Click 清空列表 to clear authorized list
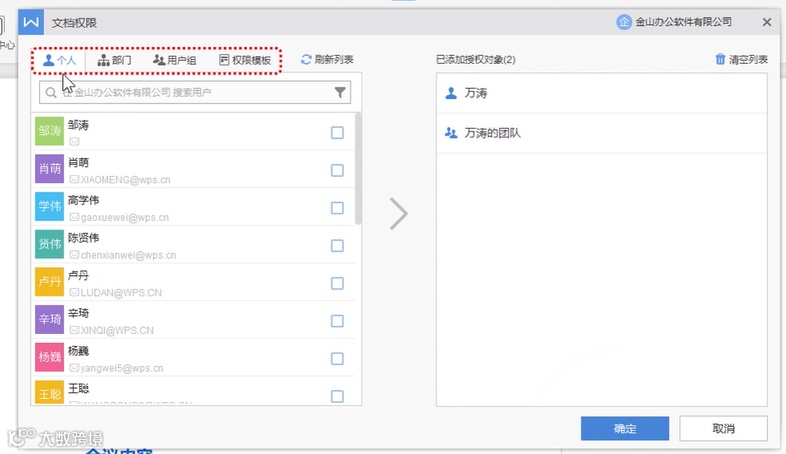This screenshot has height=454, width=786. pos(741,60)
